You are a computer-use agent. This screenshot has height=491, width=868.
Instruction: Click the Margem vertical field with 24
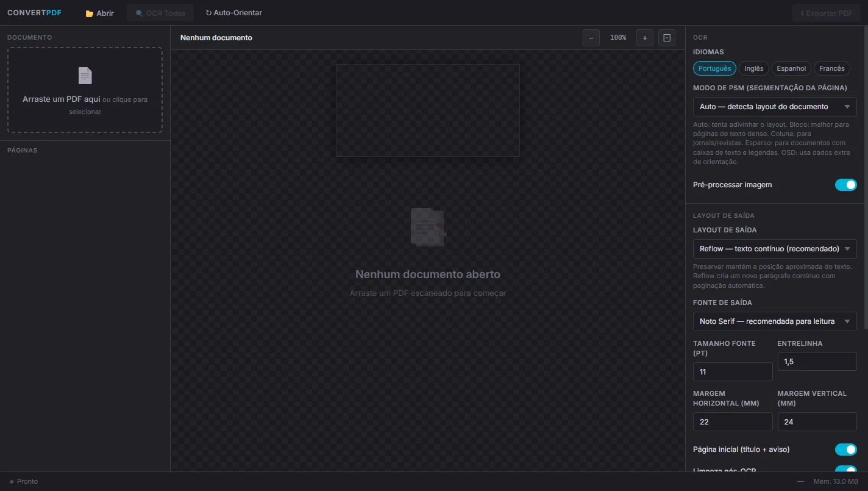pos(817,421)
